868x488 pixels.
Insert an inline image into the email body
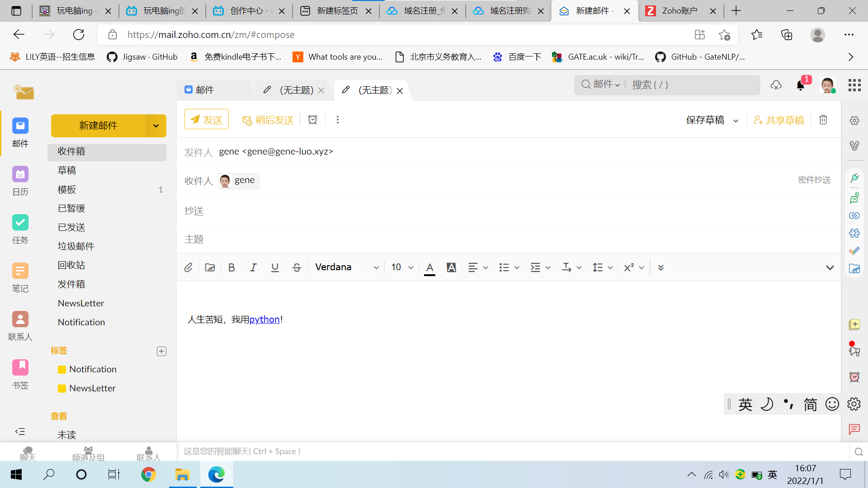(x=209, y=267)
